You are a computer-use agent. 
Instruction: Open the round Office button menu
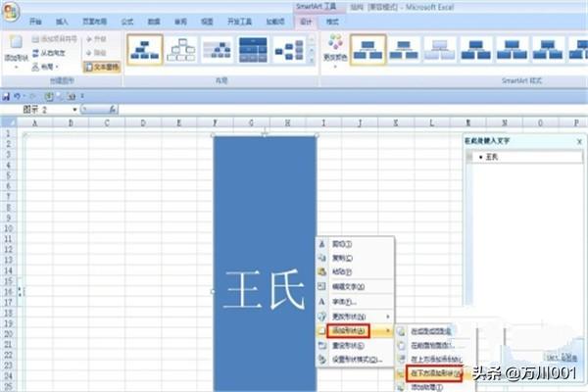11,12
